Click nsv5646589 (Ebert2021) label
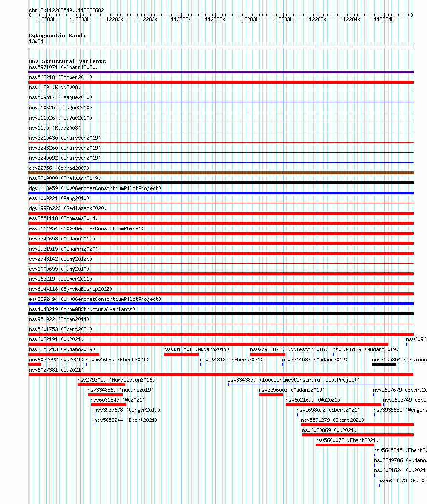This screenshot has height=504, width=427. (117, 360)
